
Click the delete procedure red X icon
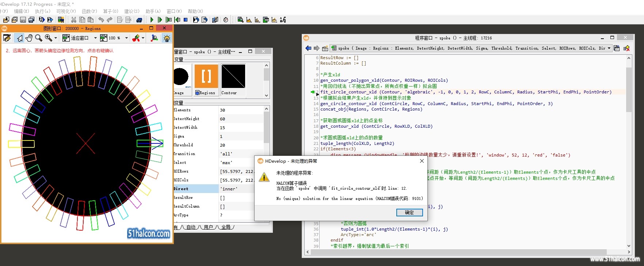tap(626, 48)
